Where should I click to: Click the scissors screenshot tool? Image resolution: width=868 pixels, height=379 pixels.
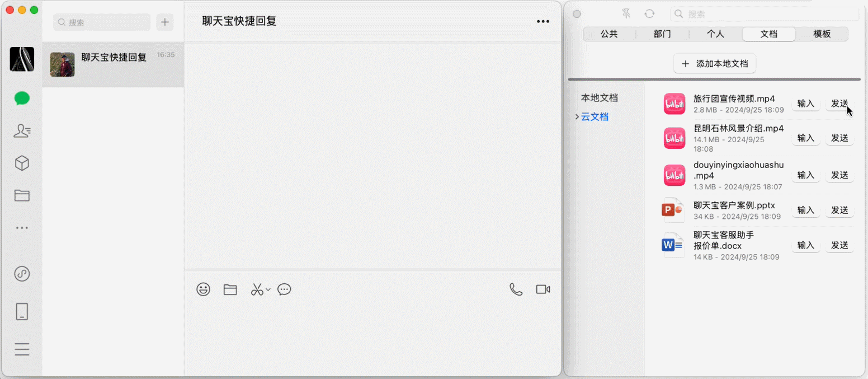[x=257, y=289]
